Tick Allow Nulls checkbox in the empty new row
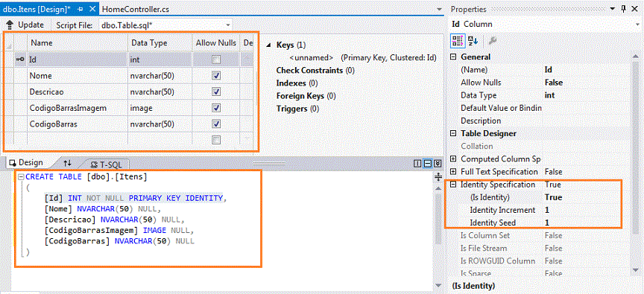 pos(215,140)
